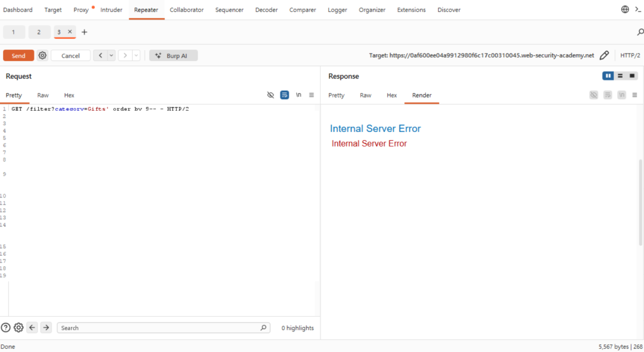Switch to the Sequencer tab

[x=229, y=10]
